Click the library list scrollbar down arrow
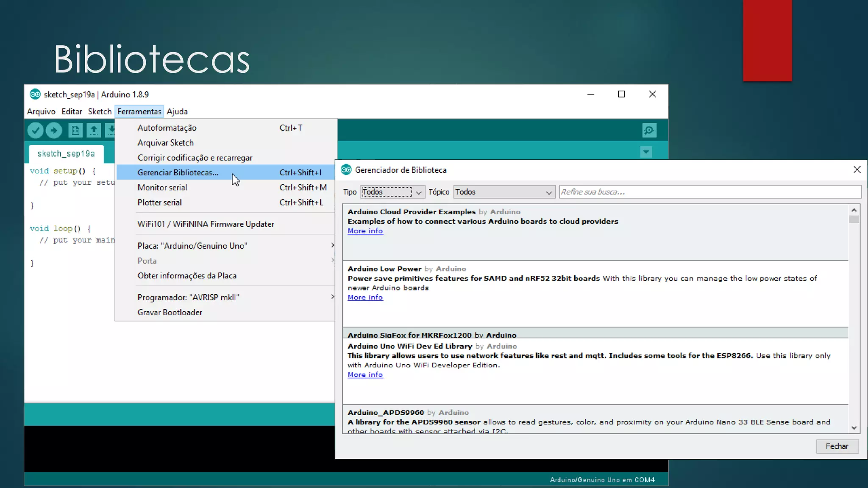The height and width of the screenshot is (488, 868). point(854,428)
